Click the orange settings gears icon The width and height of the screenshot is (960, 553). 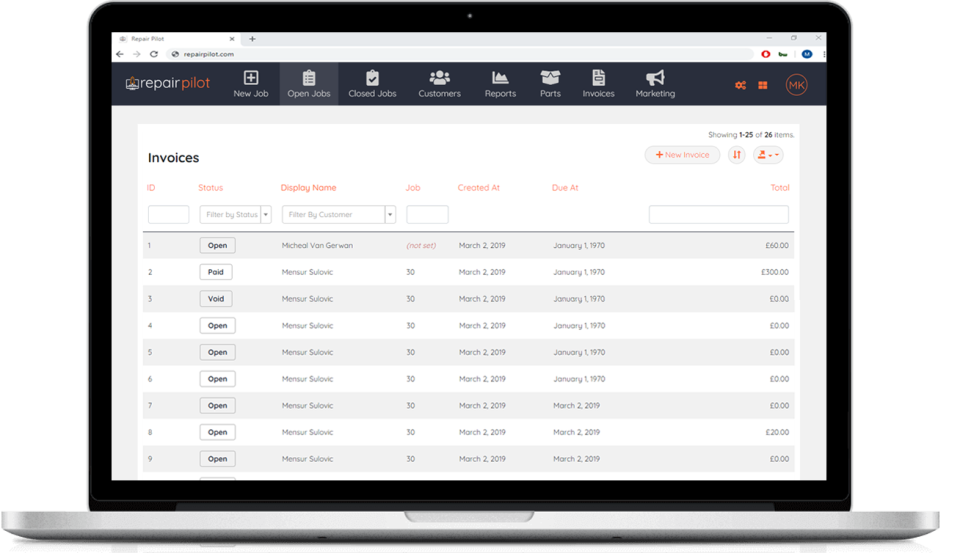(x=740, y=85)
